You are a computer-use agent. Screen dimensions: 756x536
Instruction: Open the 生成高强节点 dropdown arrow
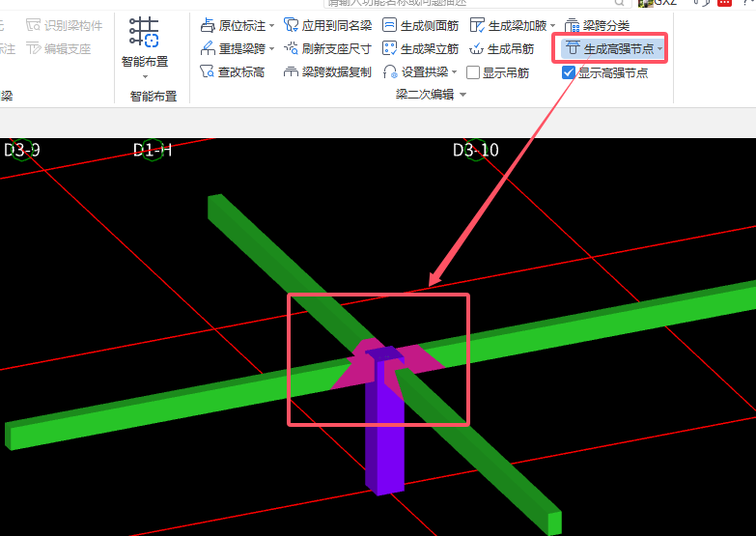coord(659,48)
